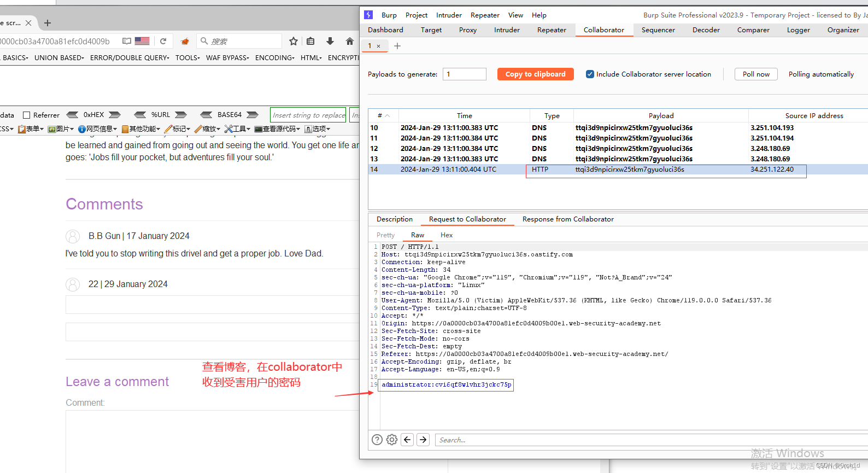Viewport: 868px width, 473px height.
Task: Decode hex with left arrow beside 0xHEX
Action: (72, 115)
